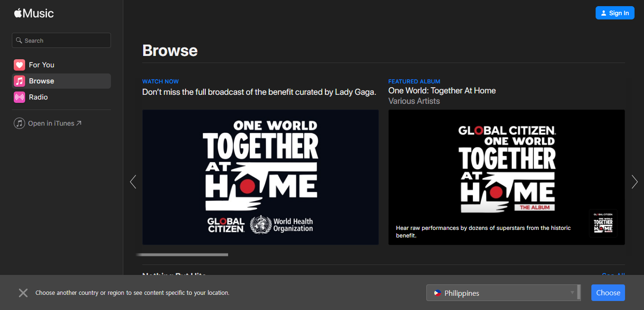Click the For You heart icon
This screenshot has width=644, height=310.
pos(19,65)
